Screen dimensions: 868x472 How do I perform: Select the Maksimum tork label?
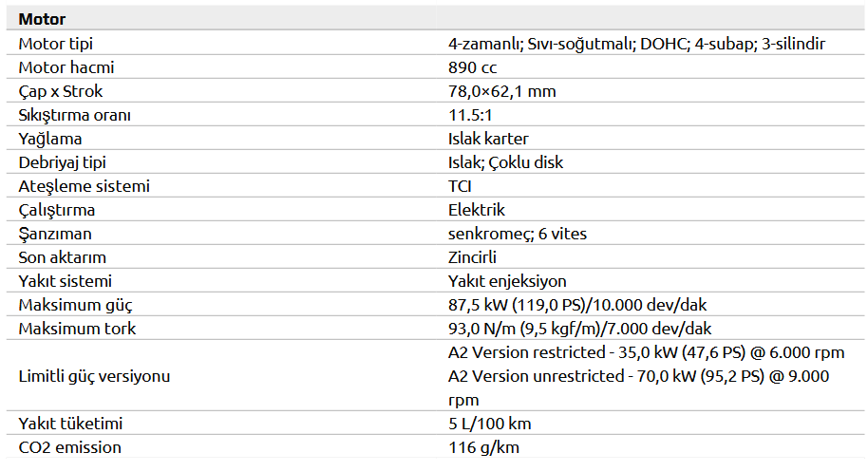pyautogui.click(x=78, y=329)
